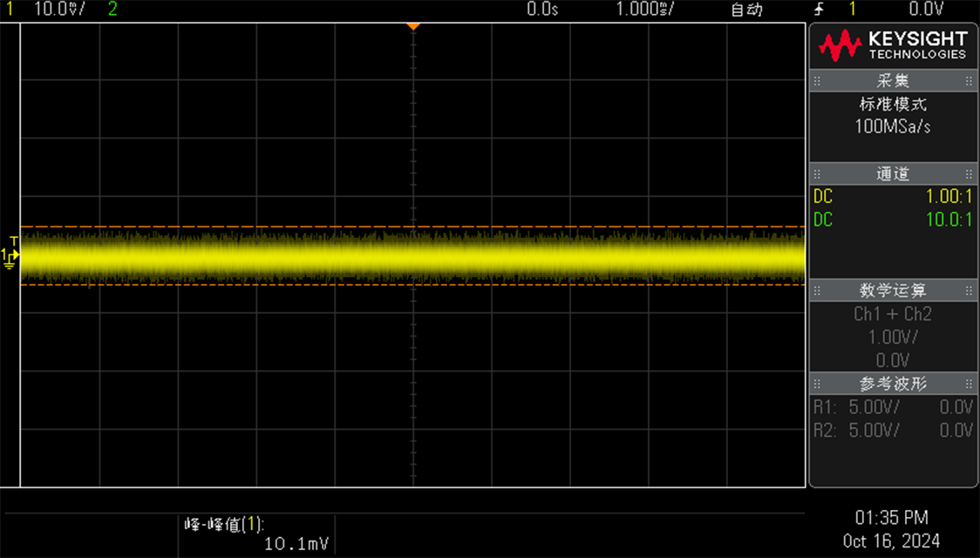This screenshot has height=558, width=980.
Task: Click the 01:35 PM clock time
Action: tap(892, 518)
